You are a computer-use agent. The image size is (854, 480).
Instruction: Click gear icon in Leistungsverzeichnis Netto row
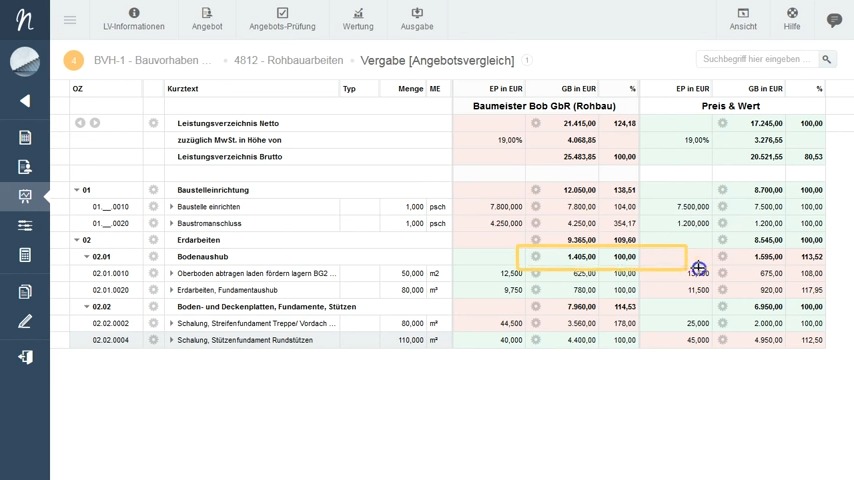point(153,123)
